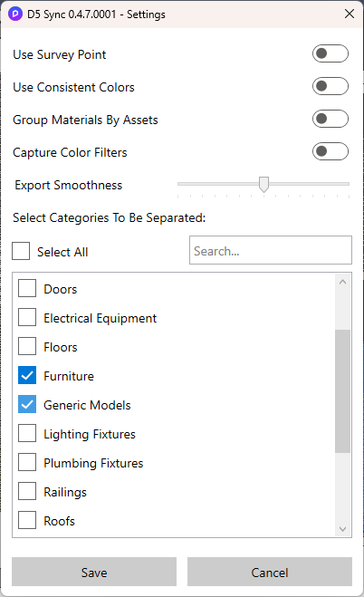Click the Export Smoothness slider thumb
The width and height of the screenshot is (364, 597).
click(x=263, y=184)
